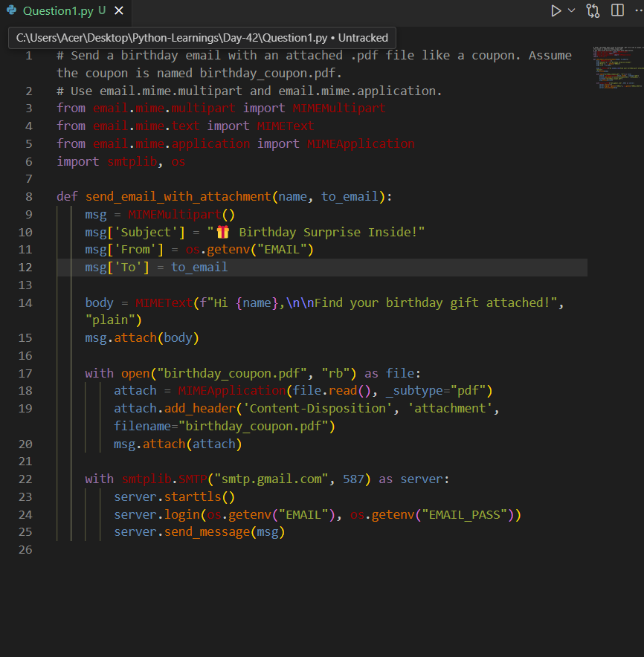Click the _subtype keyword on line 18

pos(413,390)
